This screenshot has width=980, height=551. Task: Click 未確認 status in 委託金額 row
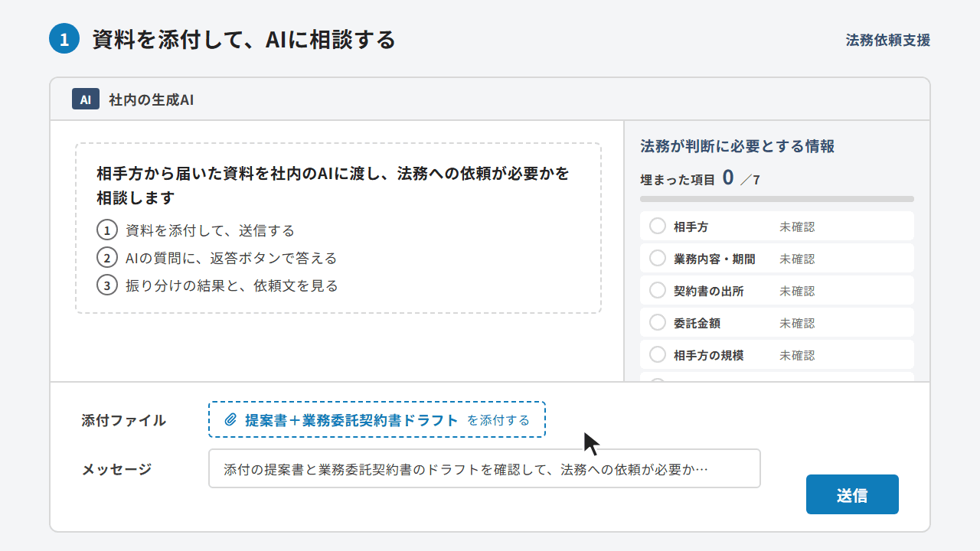point(797,323)
